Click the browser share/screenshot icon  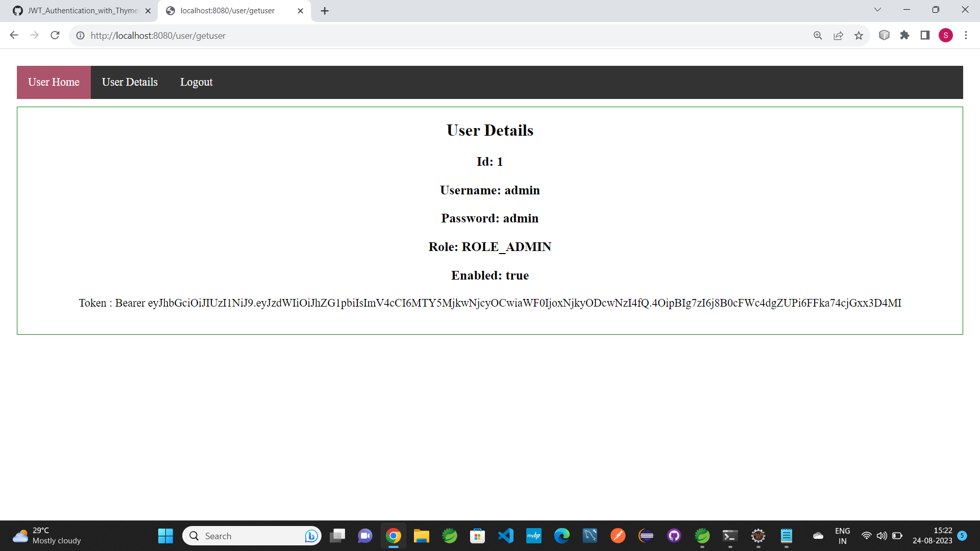838,36
